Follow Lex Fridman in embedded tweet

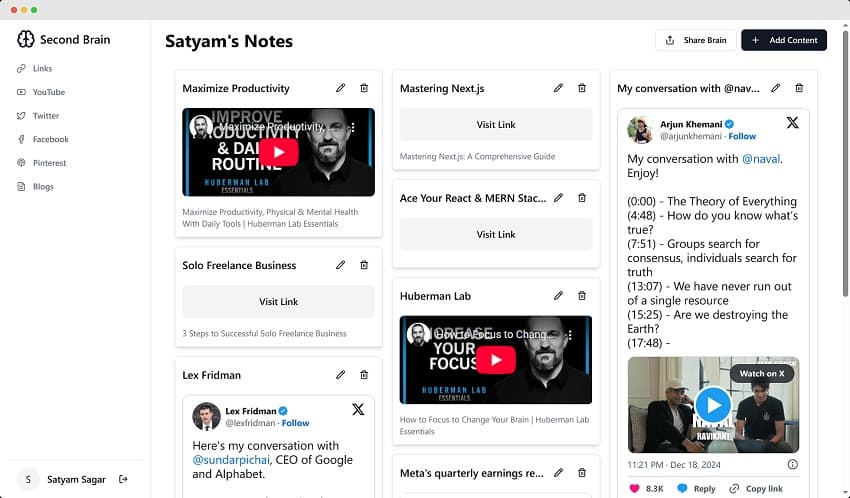295,423
